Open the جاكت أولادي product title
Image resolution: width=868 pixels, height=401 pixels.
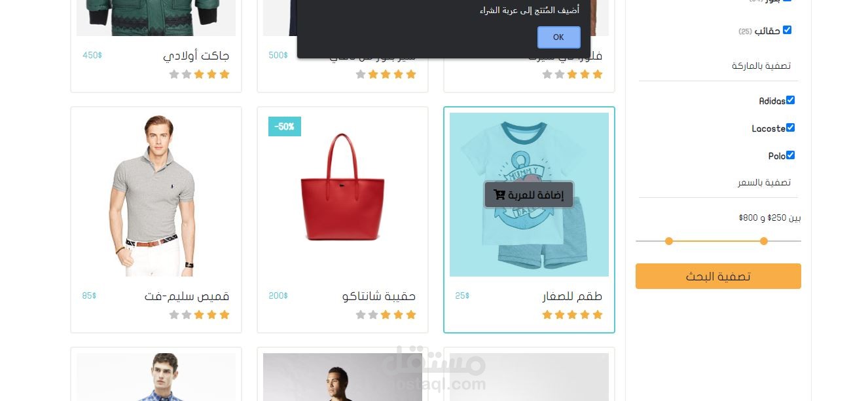click(196, 56)
